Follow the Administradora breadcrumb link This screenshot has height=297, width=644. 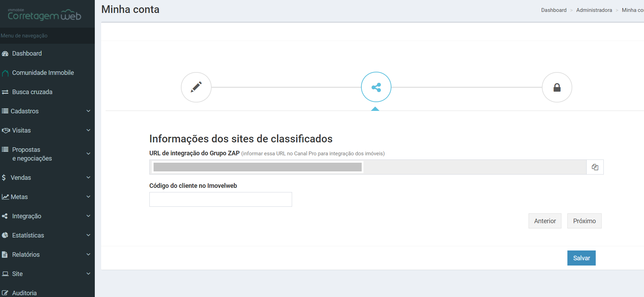[x=594, y=10]
